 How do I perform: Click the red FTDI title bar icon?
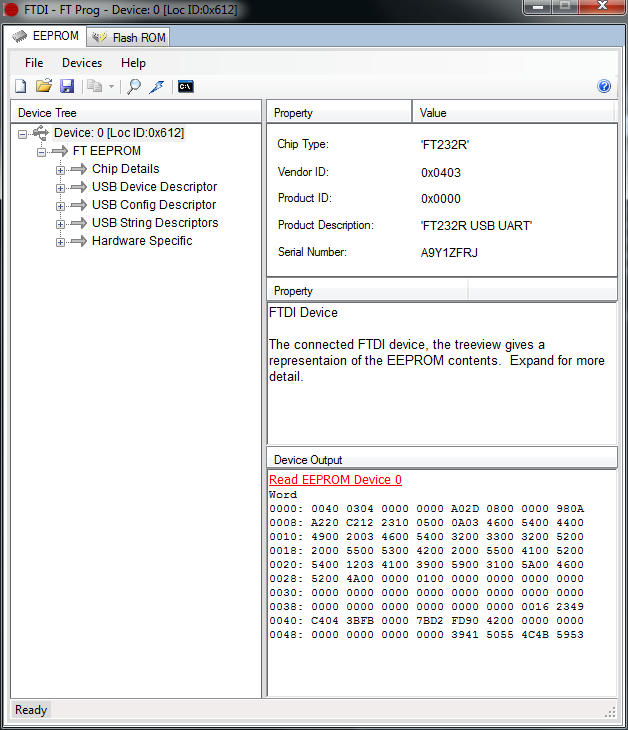click(11, 9)
